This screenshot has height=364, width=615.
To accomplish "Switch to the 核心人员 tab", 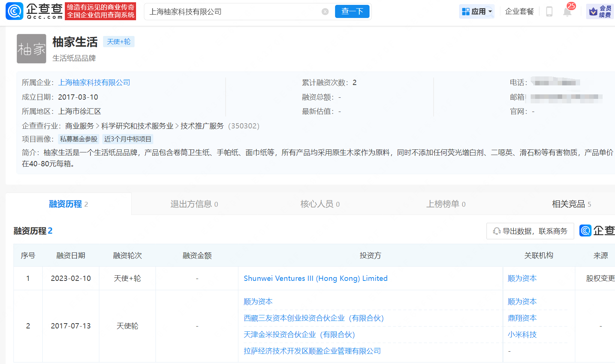I will (320, 204).
